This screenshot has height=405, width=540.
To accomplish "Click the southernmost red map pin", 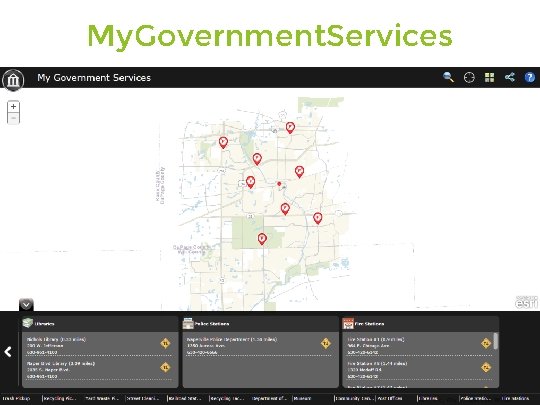I will [x=262, y=238].
